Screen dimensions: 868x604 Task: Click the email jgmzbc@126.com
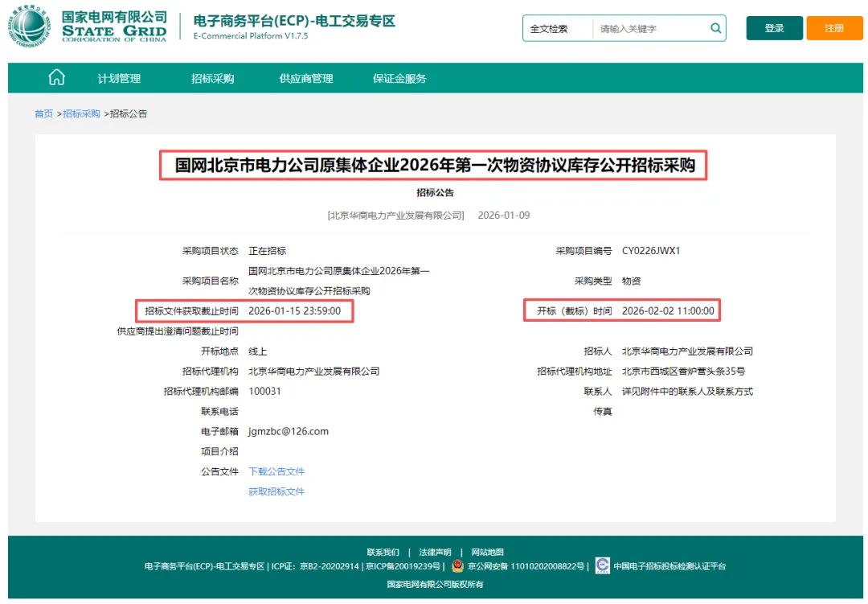(289, 431)
